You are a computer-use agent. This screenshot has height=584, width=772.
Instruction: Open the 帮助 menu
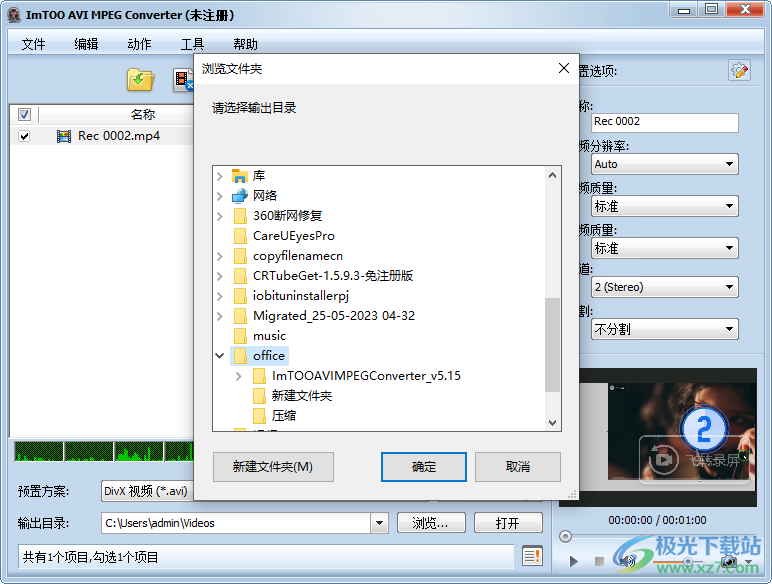[x=245, y=44]
